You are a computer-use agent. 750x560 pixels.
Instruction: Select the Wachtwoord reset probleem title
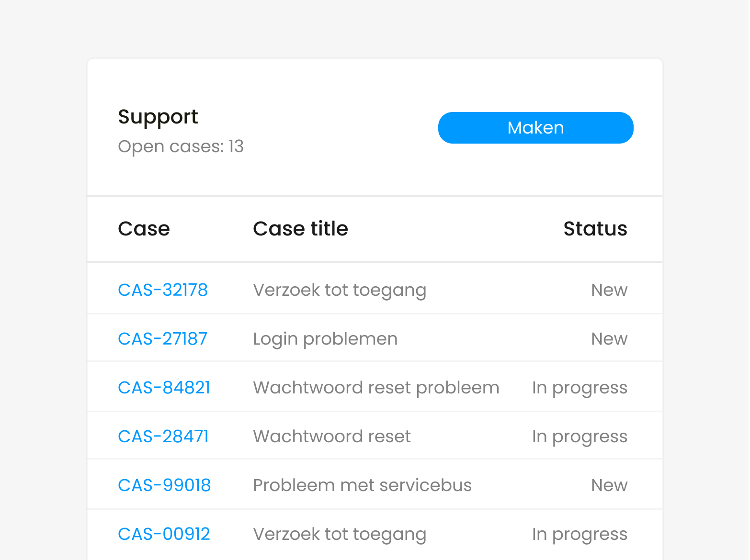click(376, 388)
